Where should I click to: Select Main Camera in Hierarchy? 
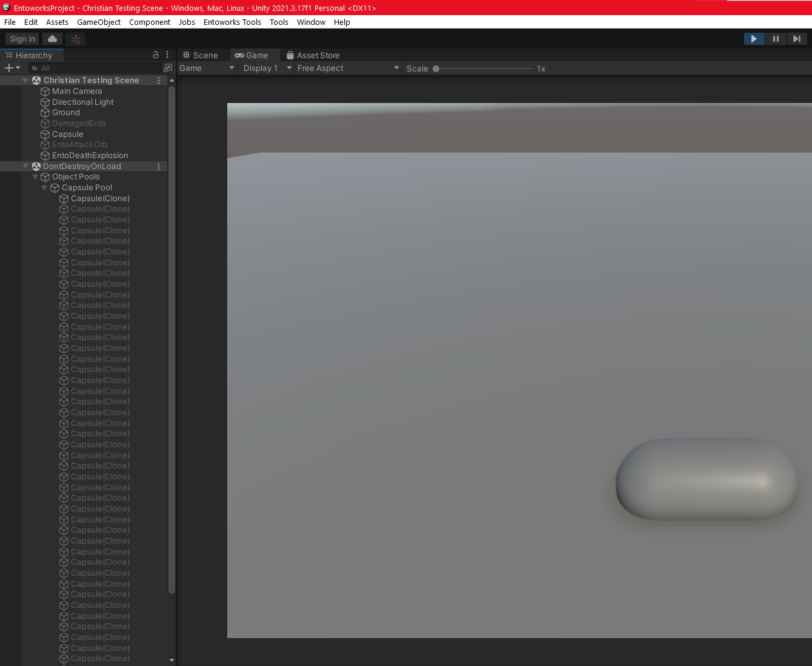pos(76,91)
